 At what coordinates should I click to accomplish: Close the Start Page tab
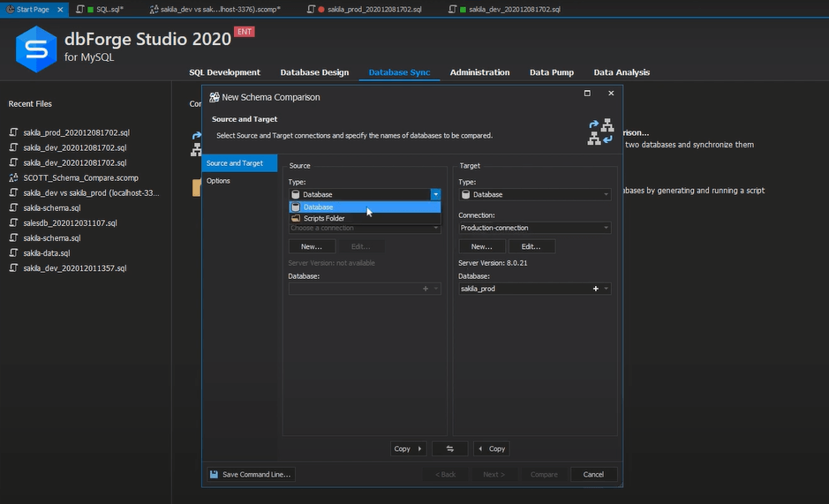[60, 10]
